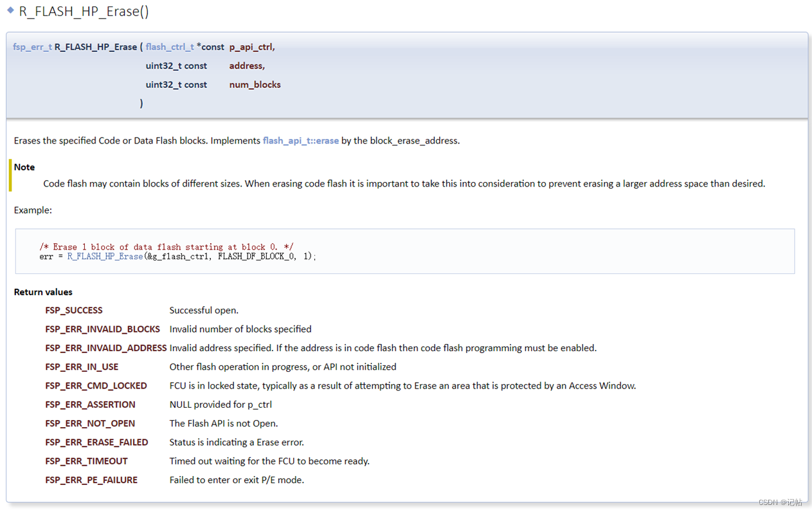Click the code comment about erasing 1 block

click(167, 247)
